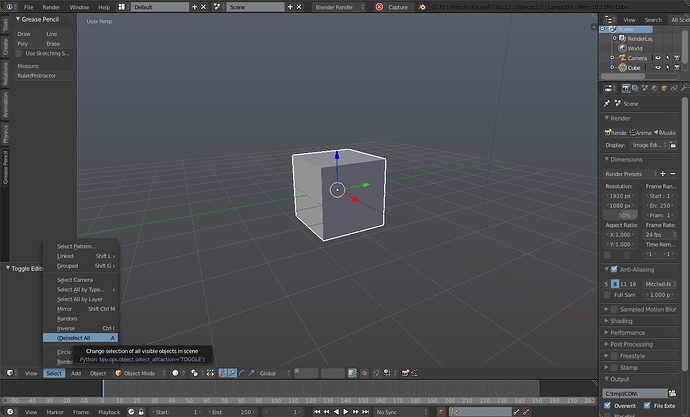Open the Global orientation dropdown
Image resolution: width=690 pixels, height=417 pixels.
(x=275, y=373)
